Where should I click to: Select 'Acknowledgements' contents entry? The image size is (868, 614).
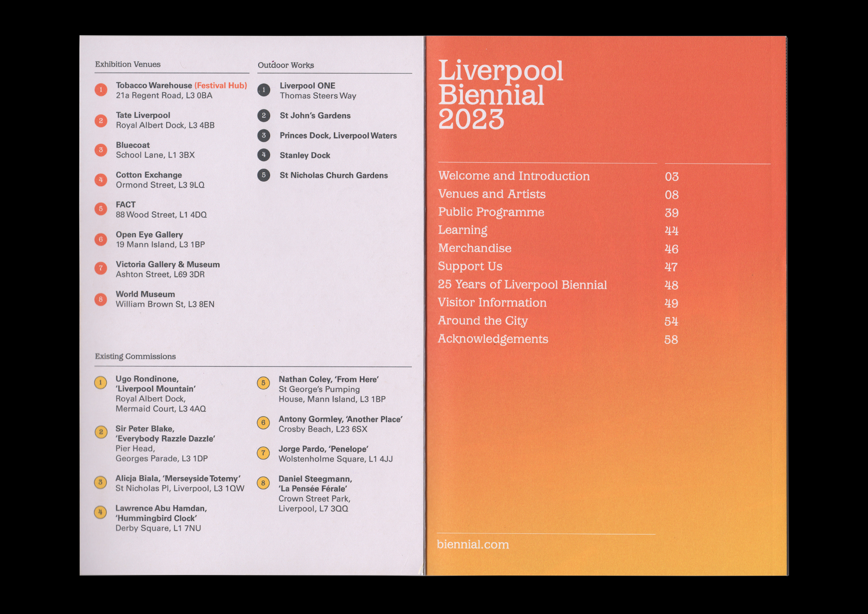[493, 339]
